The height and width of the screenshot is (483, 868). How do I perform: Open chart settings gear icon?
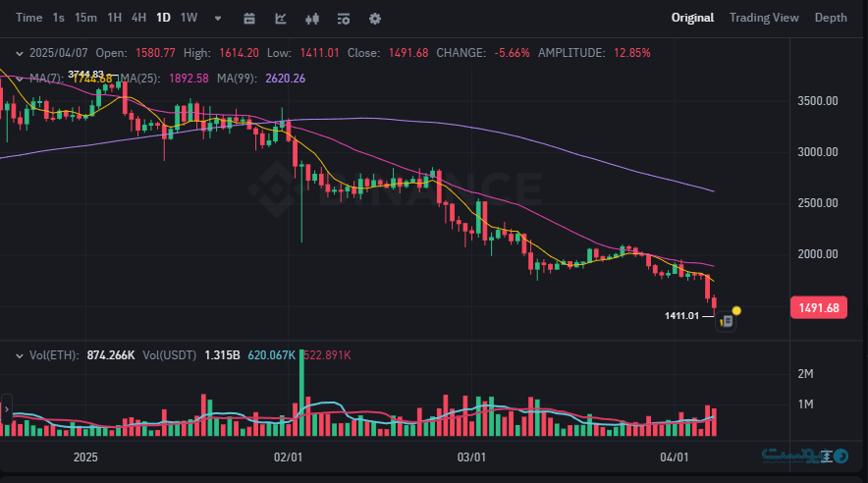[x=375, y=18]
